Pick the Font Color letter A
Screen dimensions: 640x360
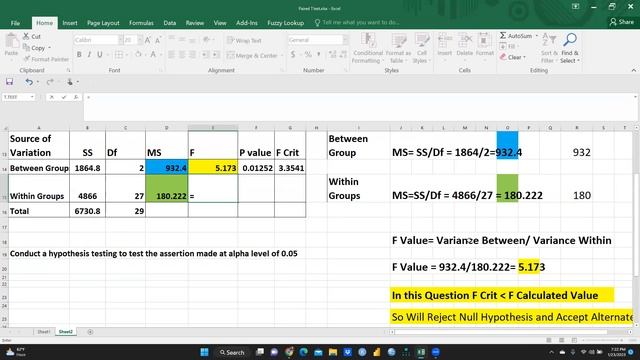(x=153, y=54)
